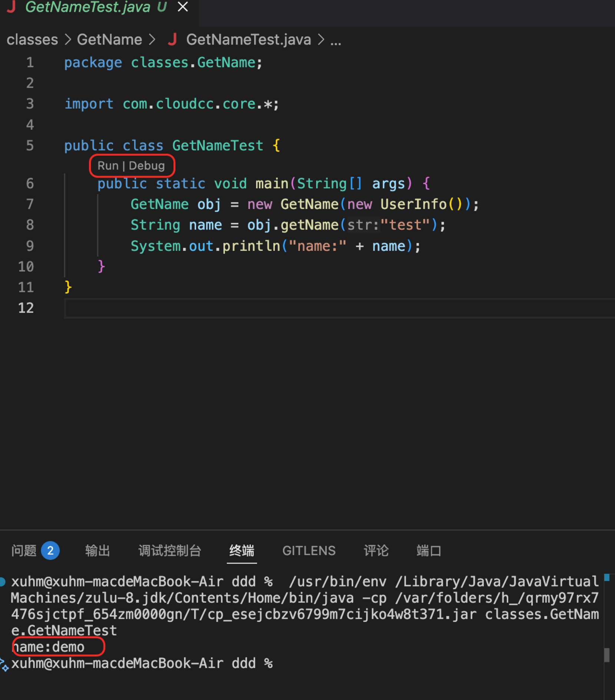
Task: Switch to the 调试控制台 panel tab
Action: click(170, 551)
